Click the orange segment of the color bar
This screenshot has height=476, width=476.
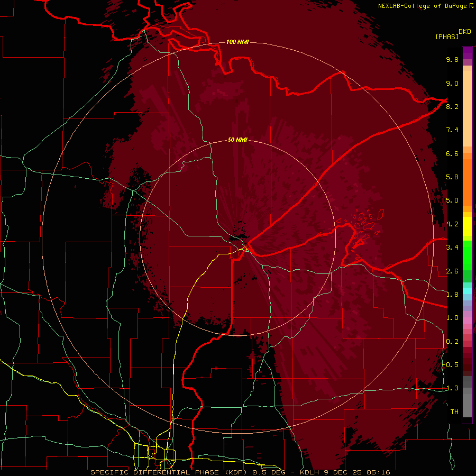pyautogui.click(x=467, y=182)
